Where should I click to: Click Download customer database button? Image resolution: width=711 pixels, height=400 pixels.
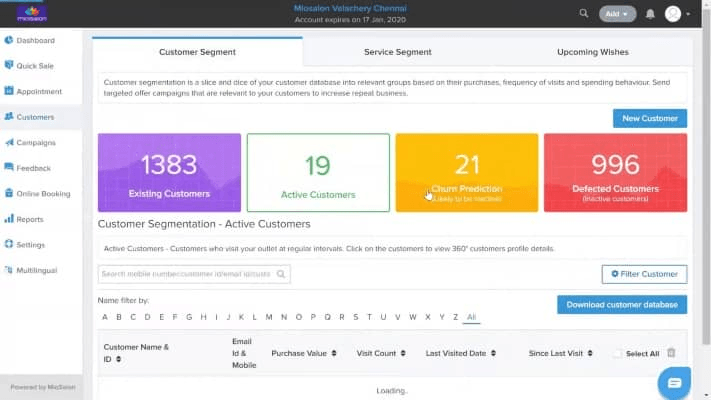pos(622,305)
